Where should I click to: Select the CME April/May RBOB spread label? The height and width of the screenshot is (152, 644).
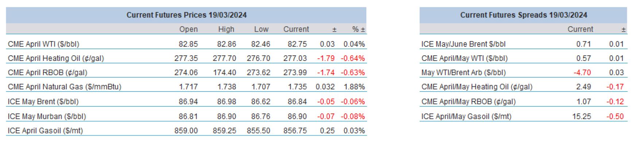[468, 102]
